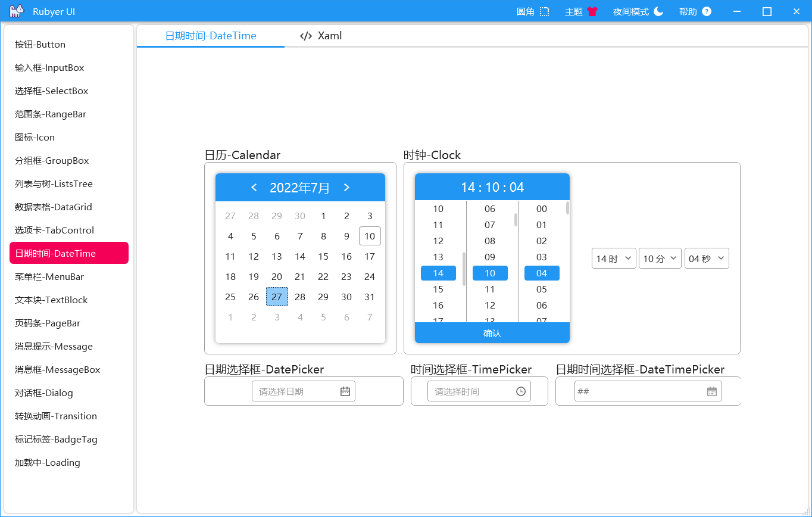Open the help question mark icon
This screenshot has width=812, height=517.
click(707, 11)
